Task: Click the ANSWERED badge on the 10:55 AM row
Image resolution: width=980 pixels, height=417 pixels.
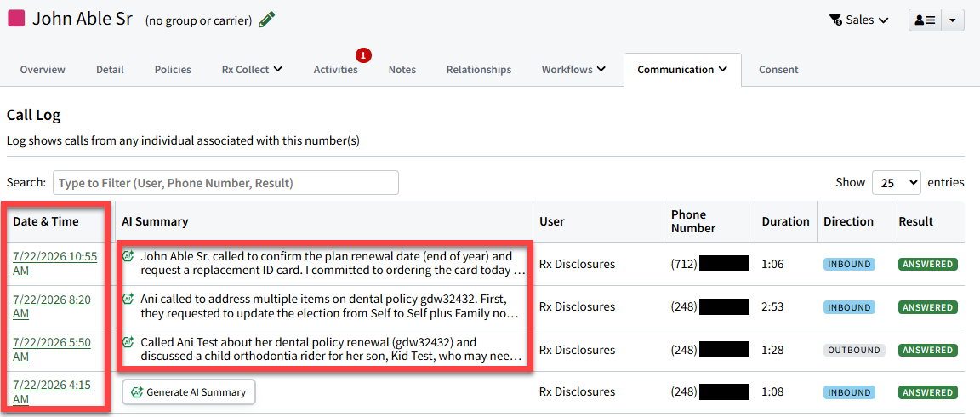Action: coord(928,264)
